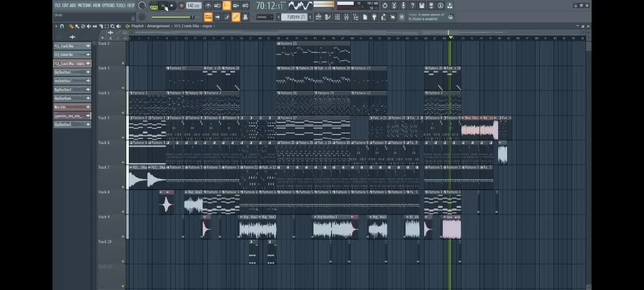Click the save project disk icon

pos(422,6)
